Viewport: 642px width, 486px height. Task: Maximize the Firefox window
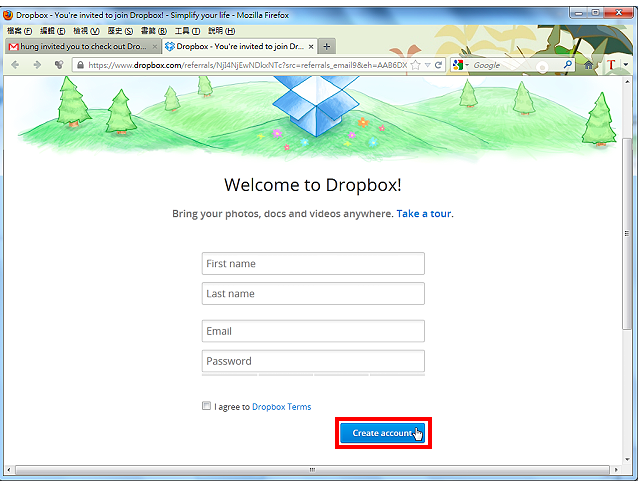[595, 13]
